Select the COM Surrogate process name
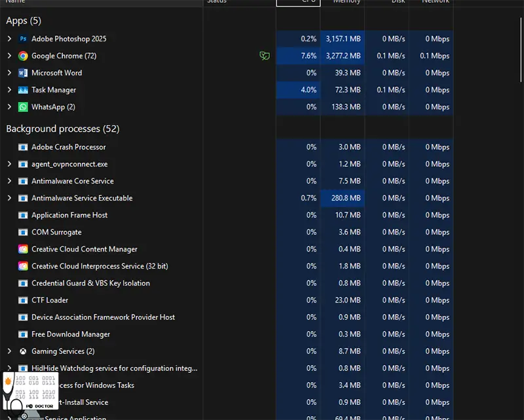524x420 pixels. coord(56,232)
